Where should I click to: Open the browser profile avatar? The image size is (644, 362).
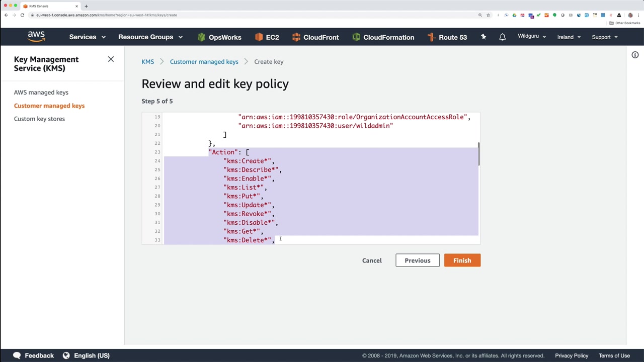(x=630, y=15)
